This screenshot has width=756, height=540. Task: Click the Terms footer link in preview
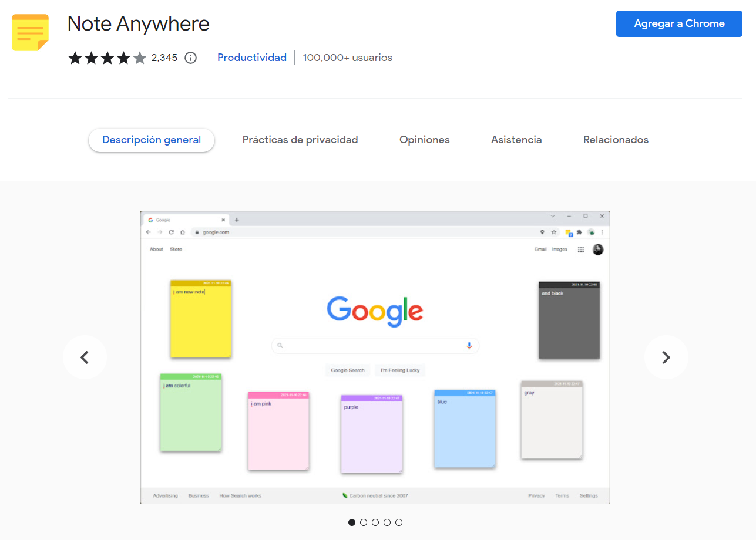coord(562,496)
